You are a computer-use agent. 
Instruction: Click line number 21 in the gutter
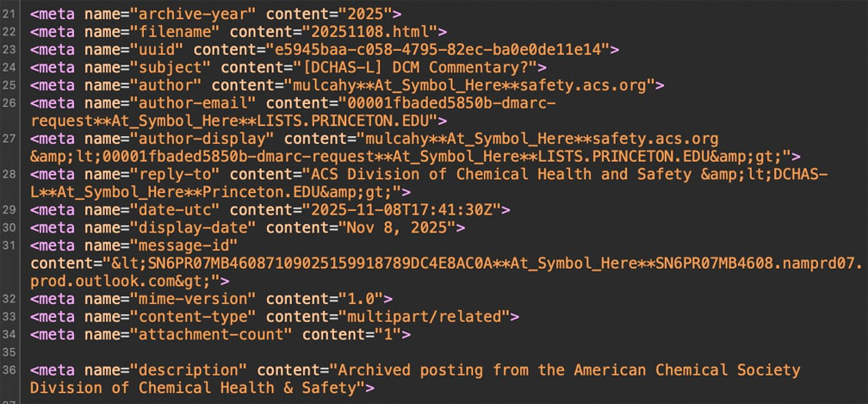click(9, 15)
